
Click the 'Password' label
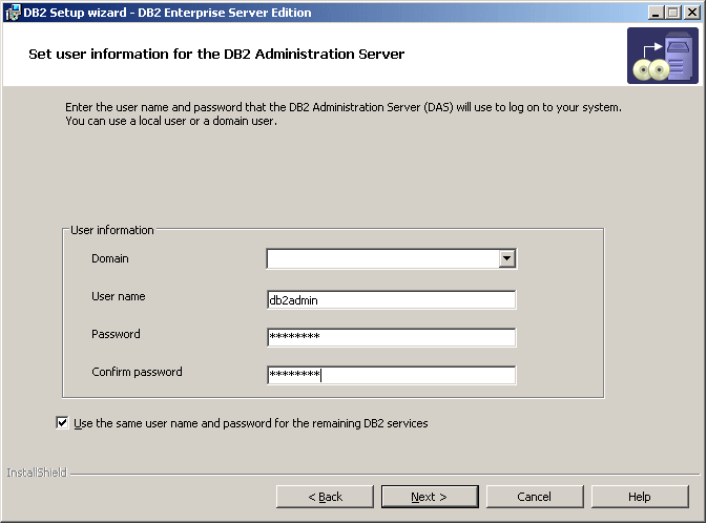coord(116,334)
